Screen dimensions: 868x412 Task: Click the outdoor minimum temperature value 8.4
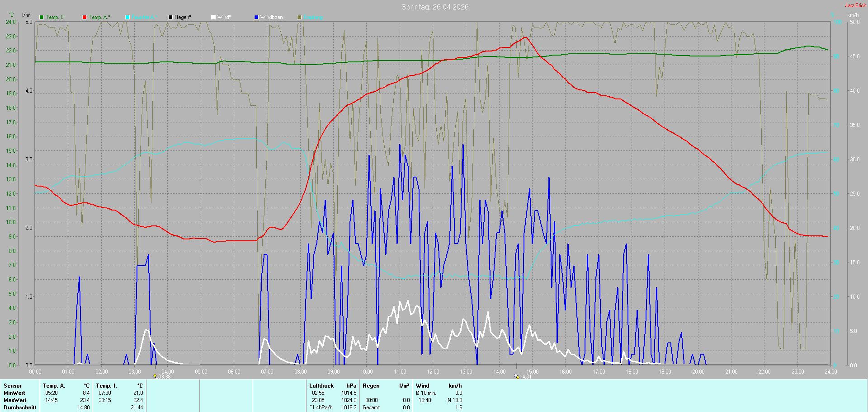[86, 393]
